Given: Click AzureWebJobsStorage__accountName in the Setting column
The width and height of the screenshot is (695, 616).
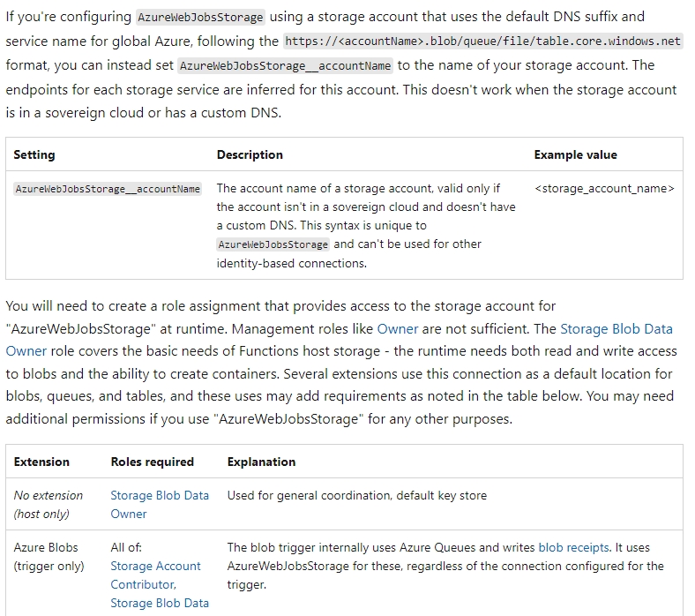Looking at the screenshot, I should [x=108, y=189].
